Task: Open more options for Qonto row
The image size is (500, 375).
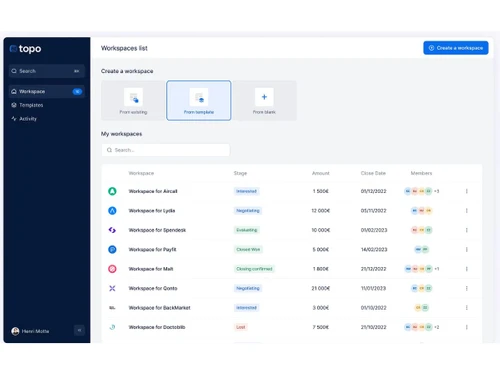Action: [467, 288]
